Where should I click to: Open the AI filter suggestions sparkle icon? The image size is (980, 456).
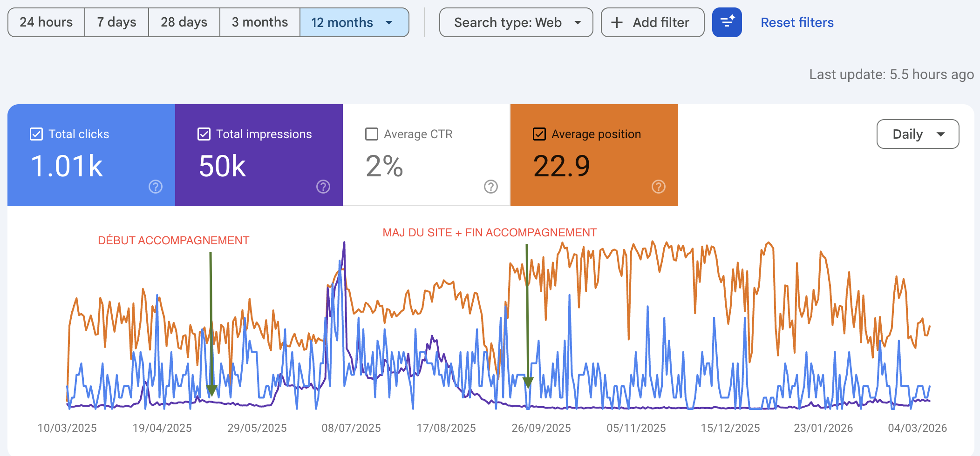pos(727,22)
